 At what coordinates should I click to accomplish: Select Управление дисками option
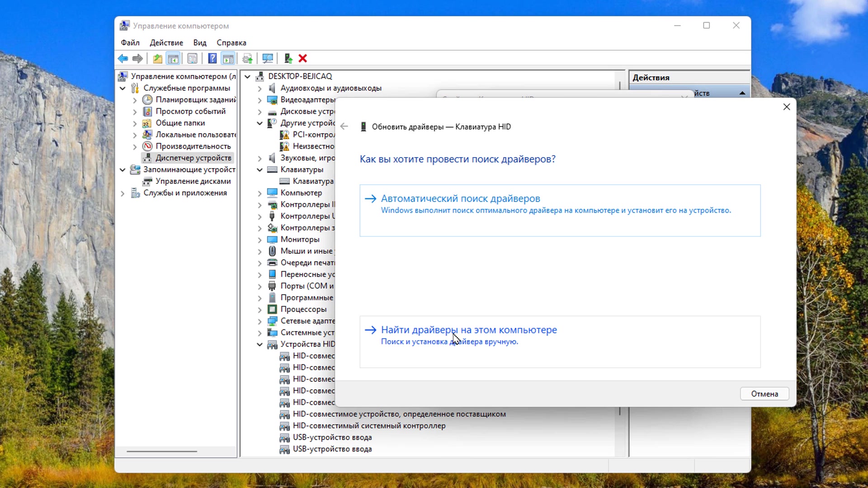pos(192,181)
